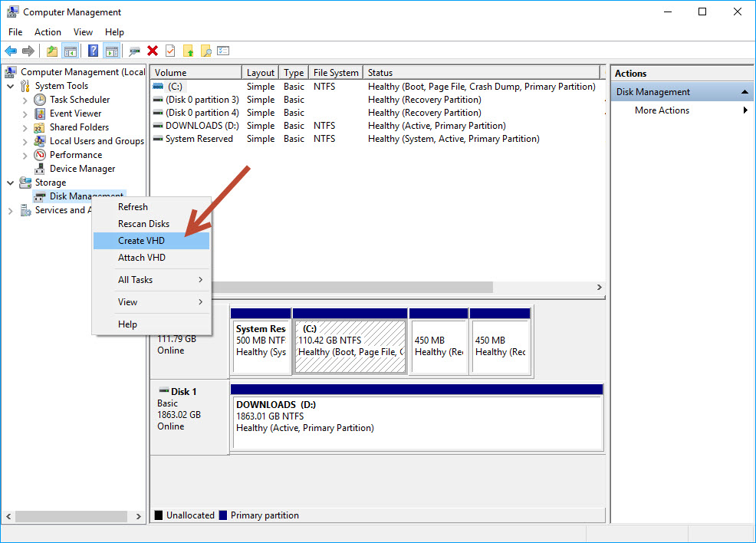Click the red X delete volume icon
Screen dimensions: 756x543
151,51
